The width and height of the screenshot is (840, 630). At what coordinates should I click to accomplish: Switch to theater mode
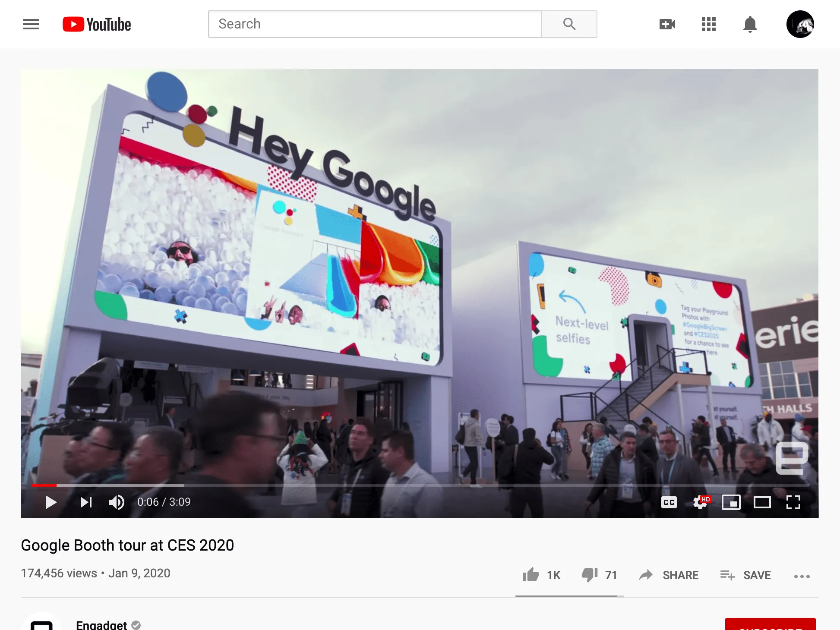tap(762, 502)
